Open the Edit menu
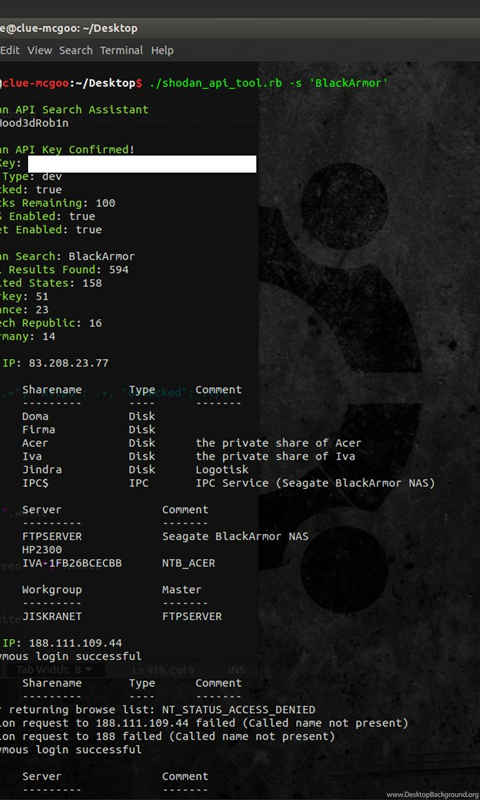Screen dimensions: 480x800 point(10,51)
